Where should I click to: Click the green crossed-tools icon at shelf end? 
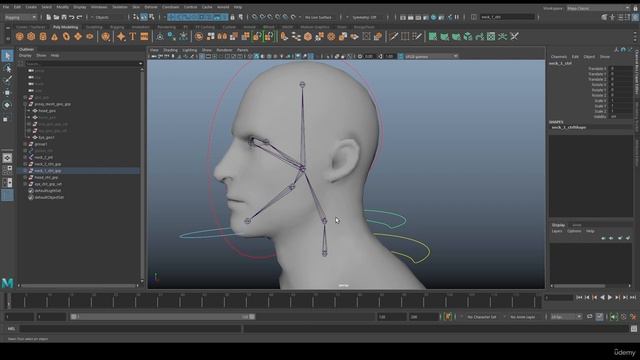tap(514, 37)
